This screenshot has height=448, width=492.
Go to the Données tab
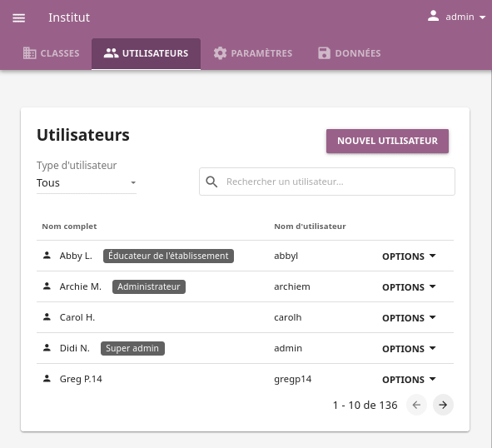[350, 53]
